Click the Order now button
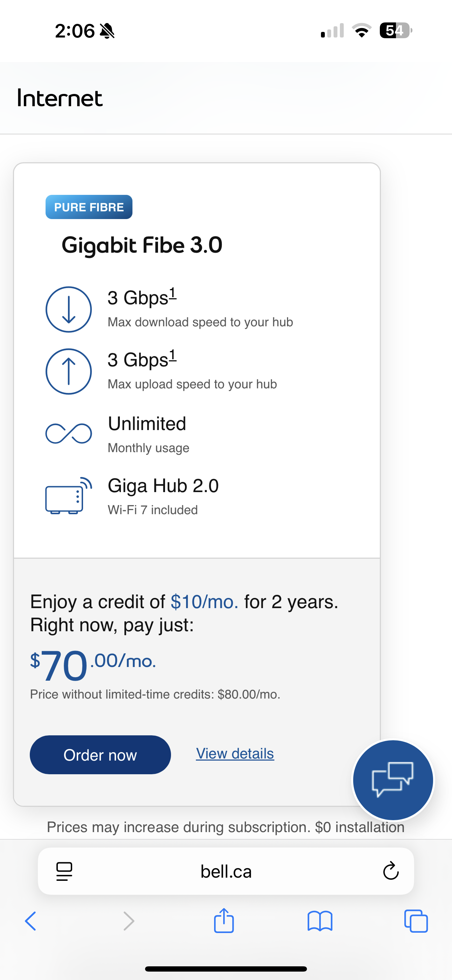This screenshot has width=452, height=980. 100,755
